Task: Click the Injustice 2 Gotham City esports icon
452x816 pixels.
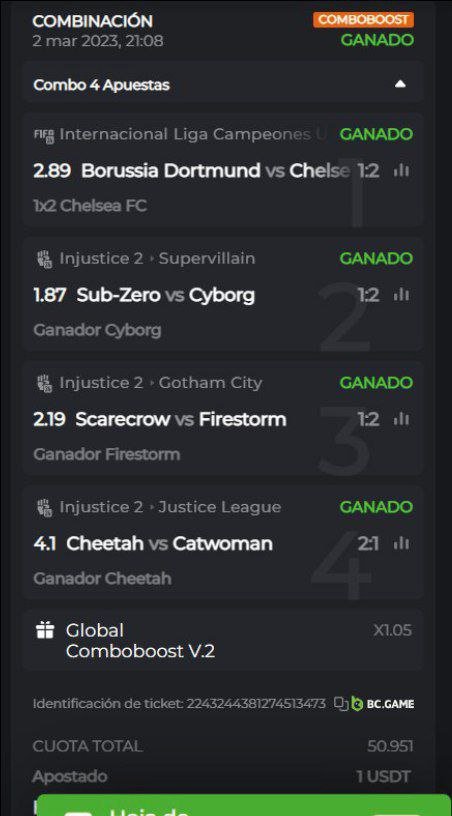Action: tap(45, 383)
